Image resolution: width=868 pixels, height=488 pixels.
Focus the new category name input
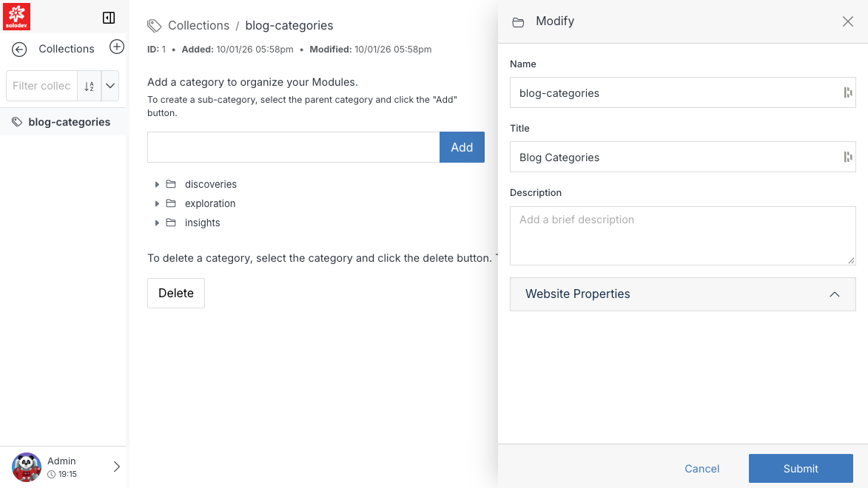(293, 147)
